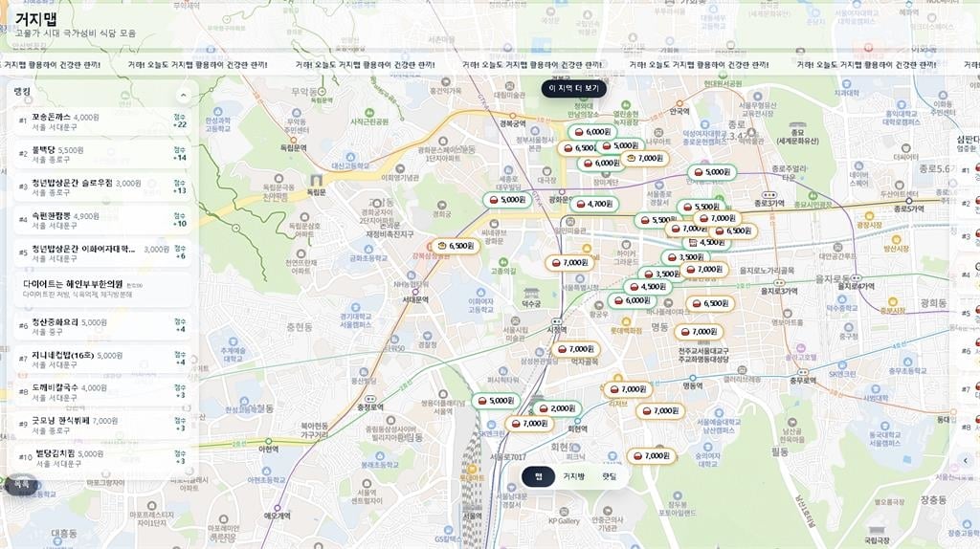
Task: Click the 7,000원 marker near 북창동
Action: 574,349
